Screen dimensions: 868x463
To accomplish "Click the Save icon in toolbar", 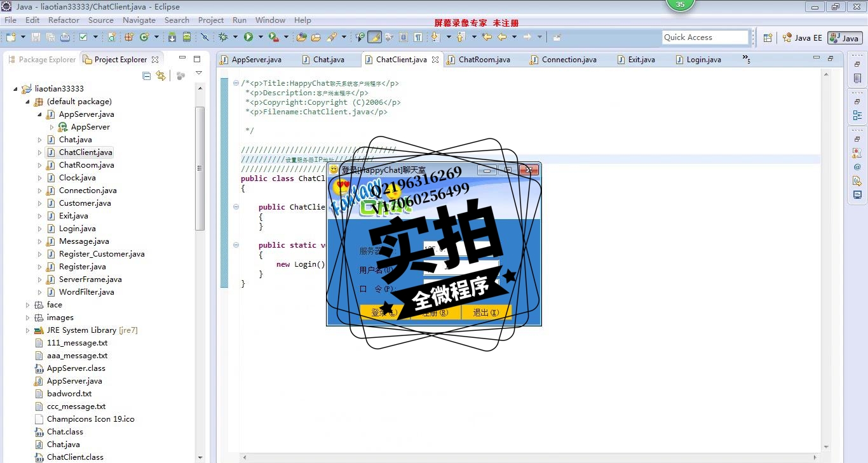I will click(36, 37).
